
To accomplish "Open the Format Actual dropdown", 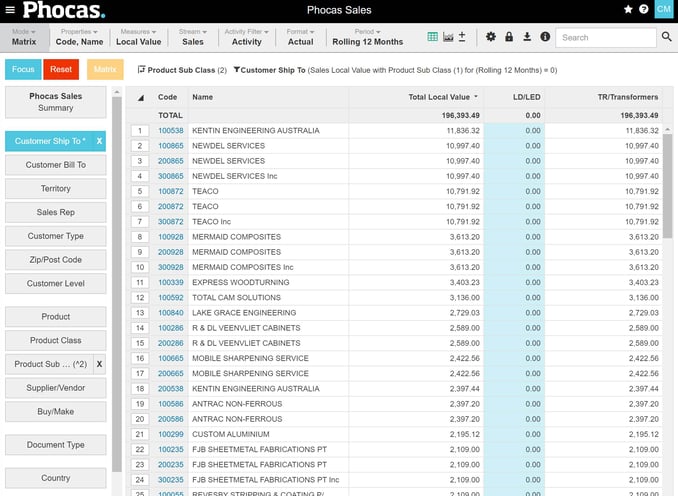I will (300, 37).
